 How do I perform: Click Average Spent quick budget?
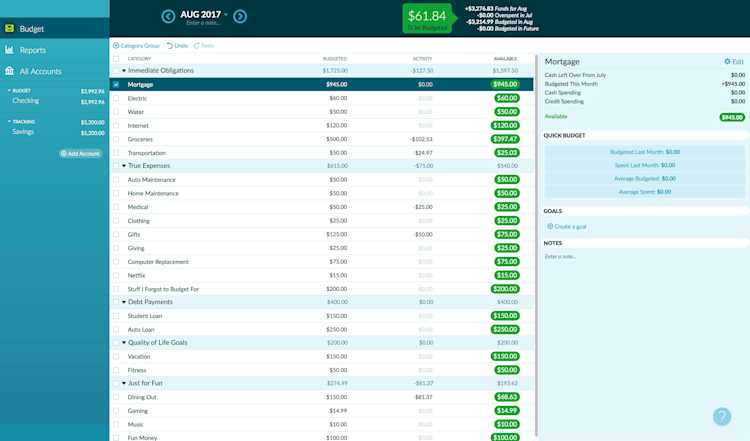tap(645, 192)
